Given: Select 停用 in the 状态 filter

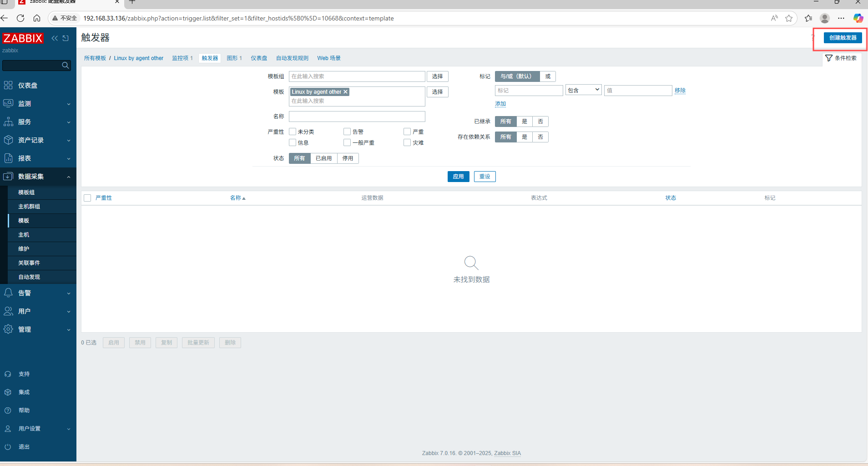Looking at the screenshot, I should [x=348, y=158].
